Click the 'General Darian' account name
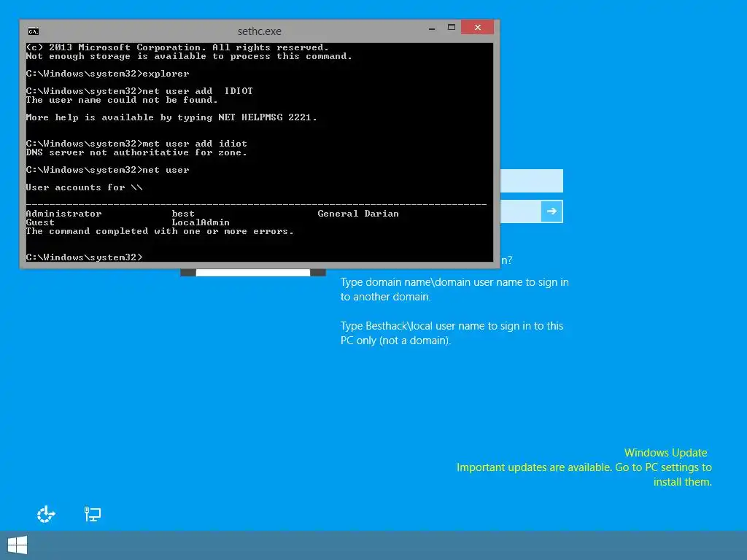 coord(358,214)
